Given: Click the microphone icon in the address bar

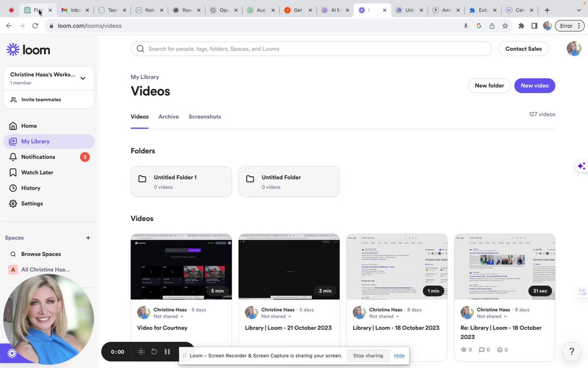Looking at the screenshot, I should point(466,26).
